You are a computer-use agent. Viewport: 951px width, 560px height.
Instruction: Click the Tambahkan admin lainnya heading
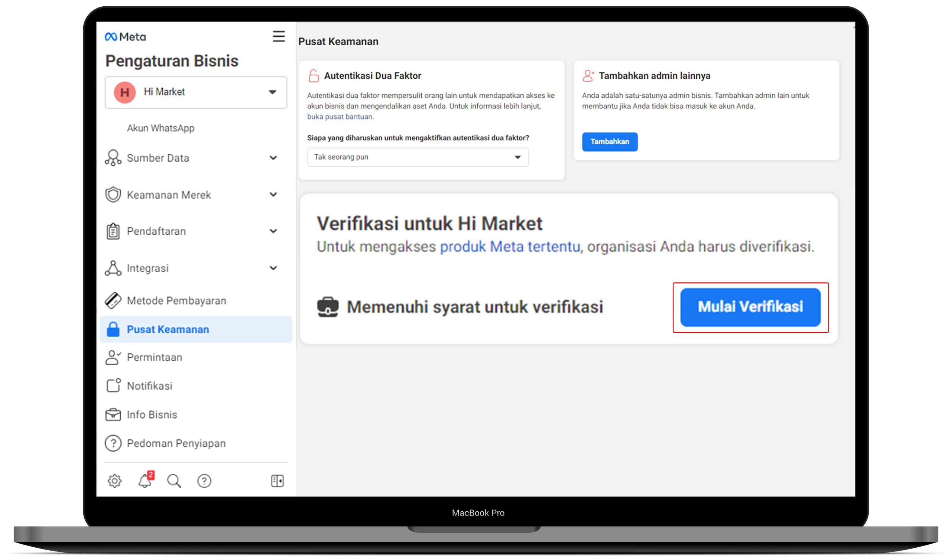tap(655, 75)
